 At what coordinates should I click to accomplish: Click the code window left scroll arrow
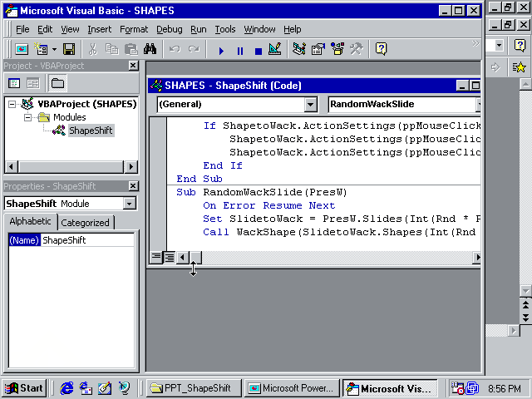click(x=182, y=257)
